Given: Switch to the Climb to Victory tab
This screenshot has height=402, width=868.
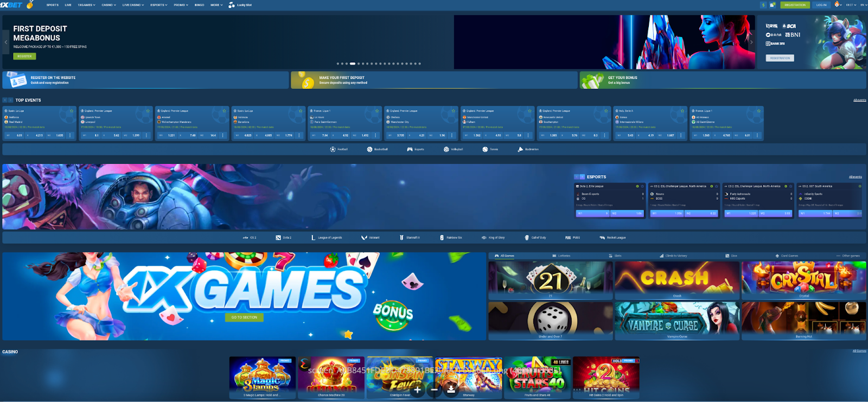Looking at the screenshot, I should [x=673, y=256].
